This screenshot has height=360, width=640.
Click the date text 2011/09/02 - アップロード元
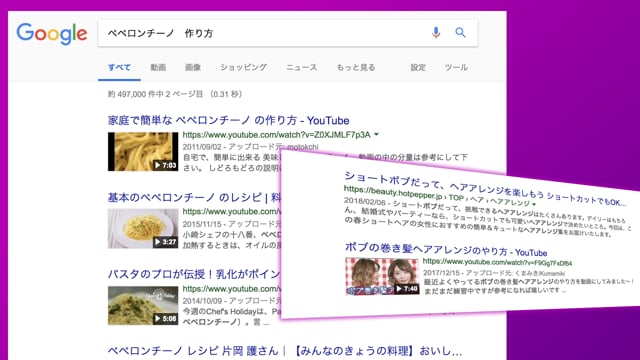[x=234, y=147]
